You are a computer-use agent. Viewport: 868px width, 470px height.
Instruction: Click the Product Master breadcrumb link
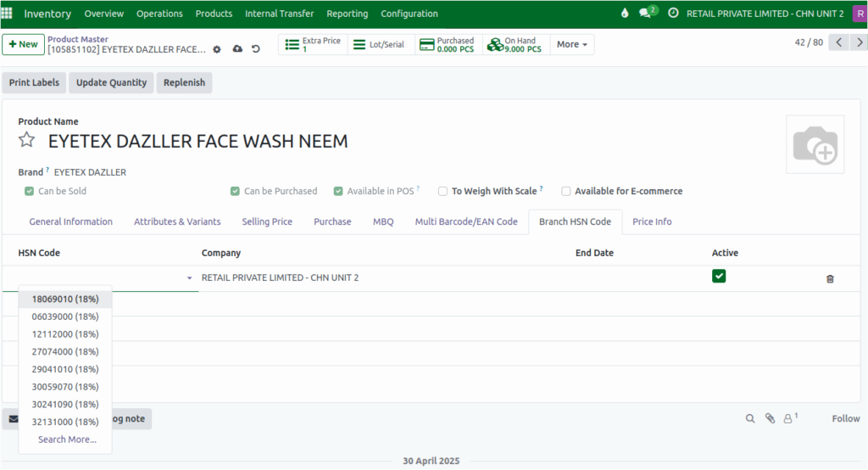77,39
